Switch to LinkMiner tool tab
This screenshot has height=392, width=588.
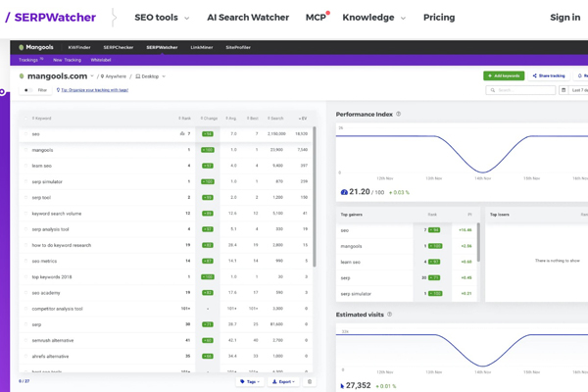(201, 47)
